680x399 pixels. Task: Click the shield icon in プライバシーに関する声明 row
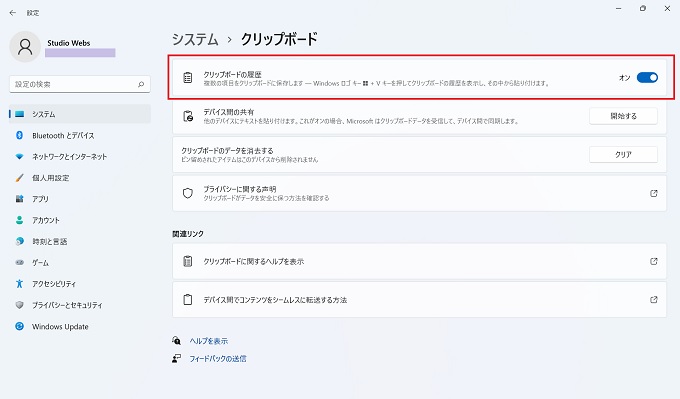pyautogui.click(x=188, y=193)
